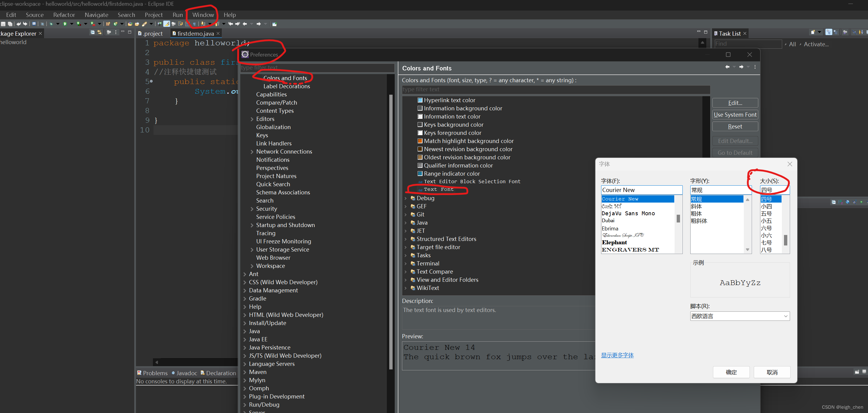Viewport: 868px width, 413px height.
Task: Toggle Show Whitespace Characters pilcrow icon
Action: click(x=194, y=24)
